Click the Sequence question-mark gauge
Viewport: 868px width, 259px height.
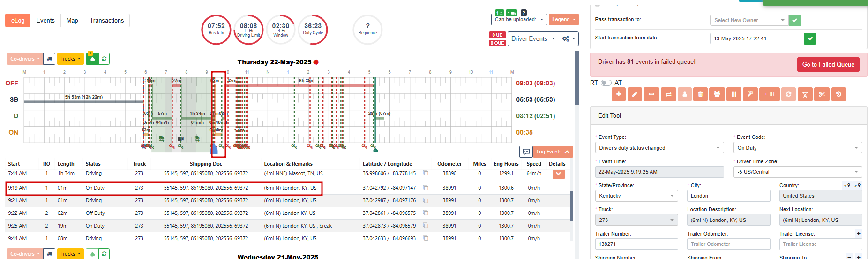pos(367,30)
